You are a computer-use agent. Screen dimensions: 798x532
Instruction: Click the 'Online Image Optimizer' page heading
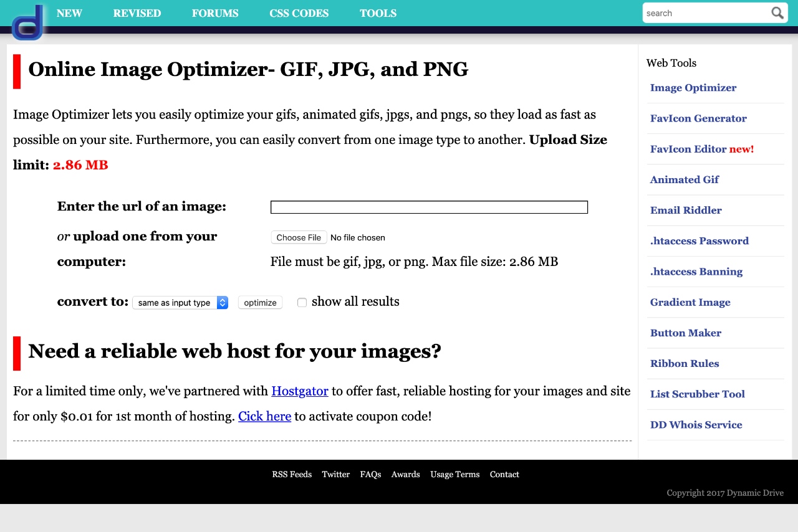pos(248,69)
